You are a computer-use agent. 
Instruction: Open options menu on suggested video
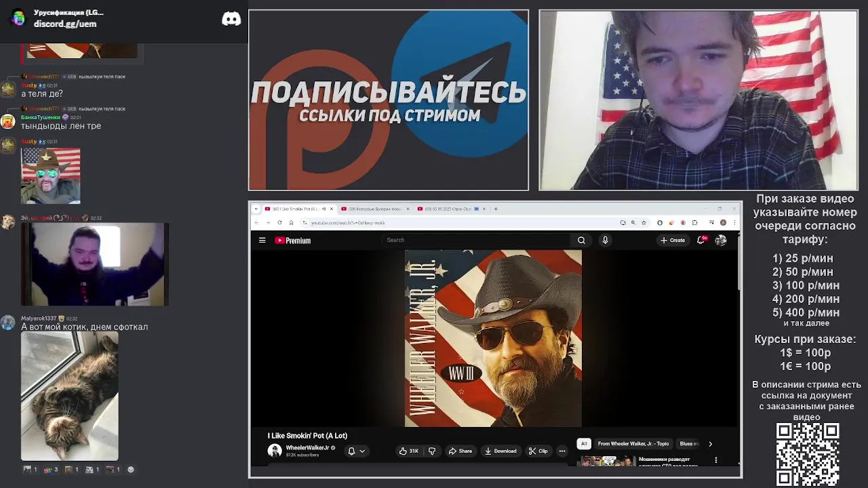[x=715, y=460]
